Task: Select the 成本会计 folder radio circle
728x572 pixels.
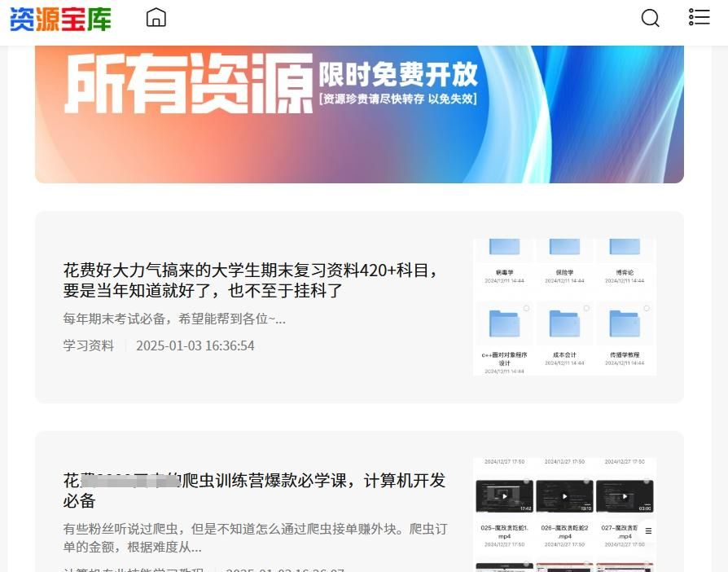Action: [587, 309]
